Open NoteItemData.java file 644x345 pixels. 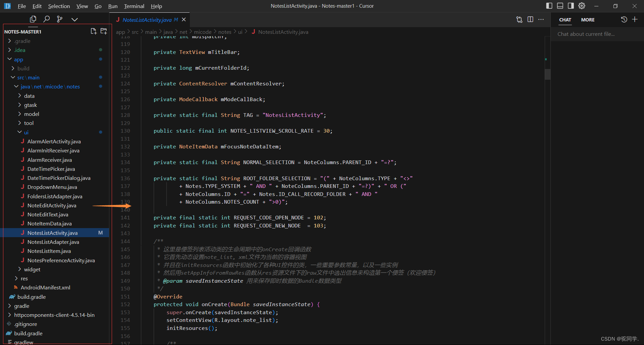coord(49,223)
